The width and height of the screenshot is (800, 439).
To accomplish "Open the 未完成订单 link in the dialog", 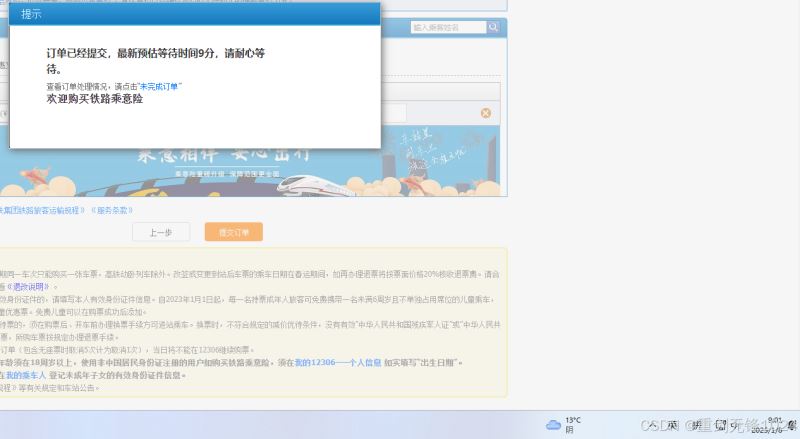I will point(159,87).
